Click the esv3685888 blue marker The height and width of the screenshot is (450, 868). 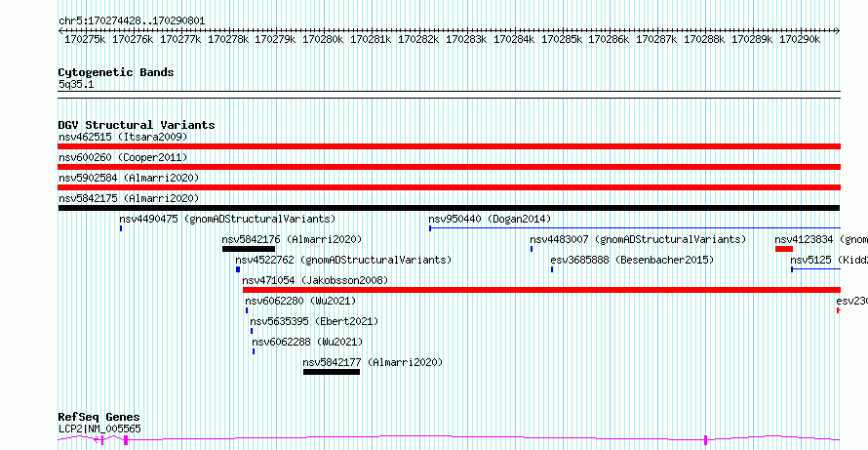click(x=552, y=269)
